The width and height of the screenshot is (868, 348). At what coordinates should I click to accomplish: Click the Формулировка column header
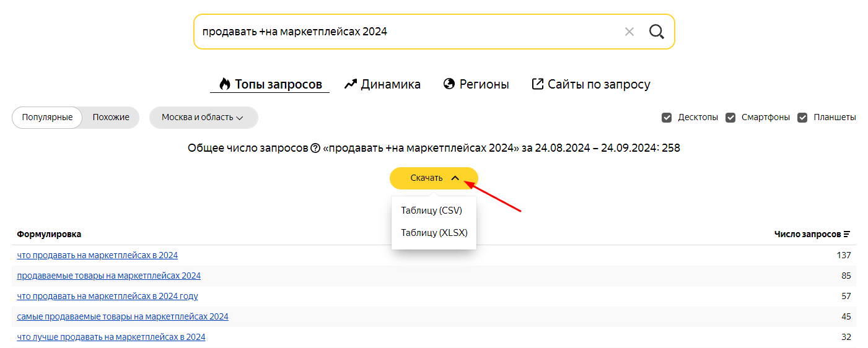(x=49, y=234)
